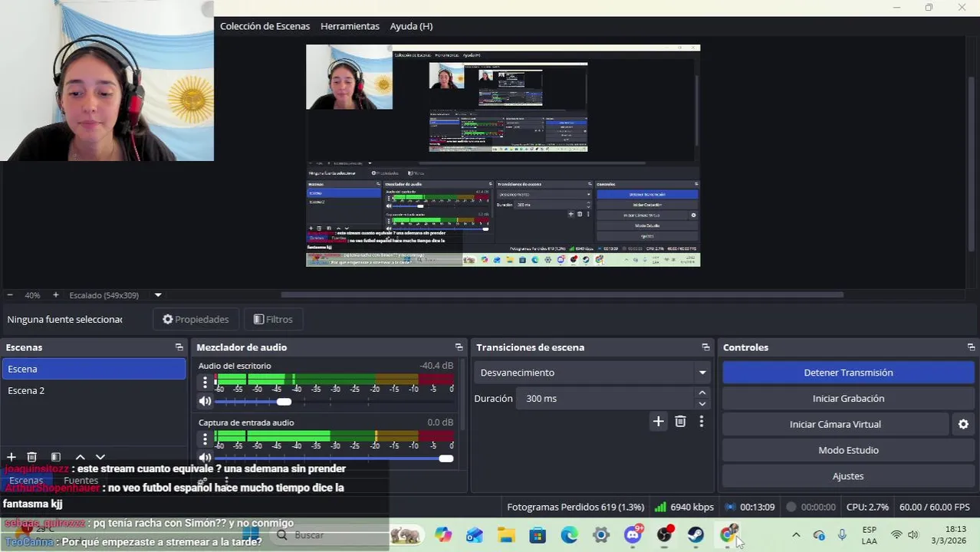Open Ajustes in Controles
The image size is (980, 552).
pyautogui.click(x=848, y=476)
